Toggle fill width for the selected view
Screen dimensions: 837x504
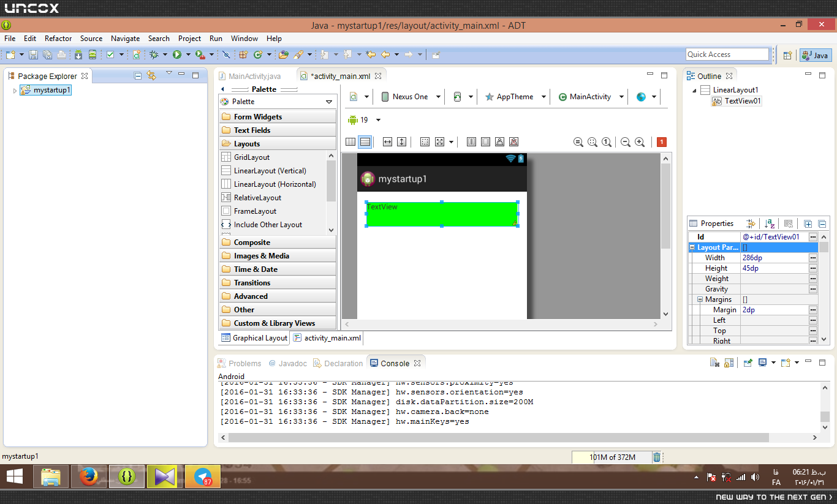(387, 142)
